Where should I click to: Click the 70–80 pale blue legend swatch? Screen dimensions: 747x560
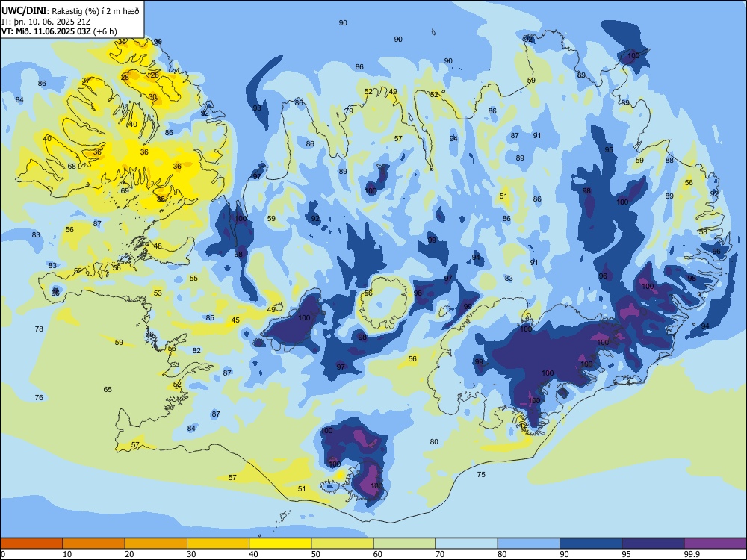[466, 544]
